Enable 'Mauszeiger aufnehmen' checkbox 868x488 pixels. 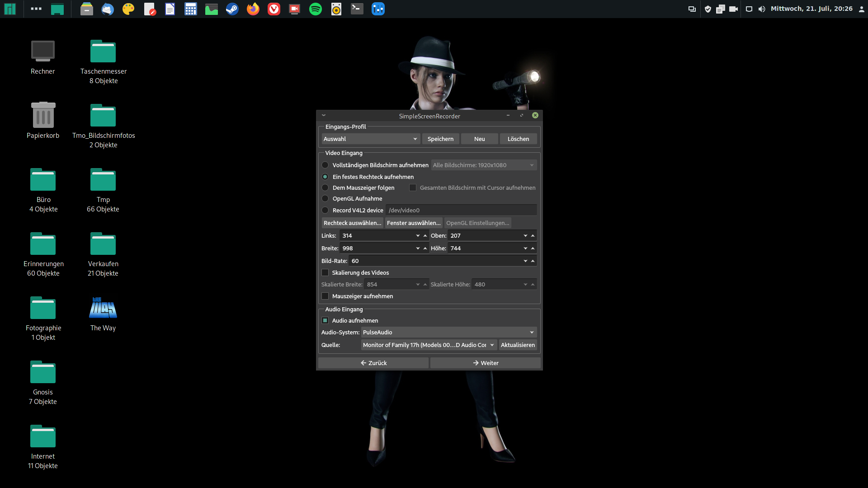click(x=325, y=296)
